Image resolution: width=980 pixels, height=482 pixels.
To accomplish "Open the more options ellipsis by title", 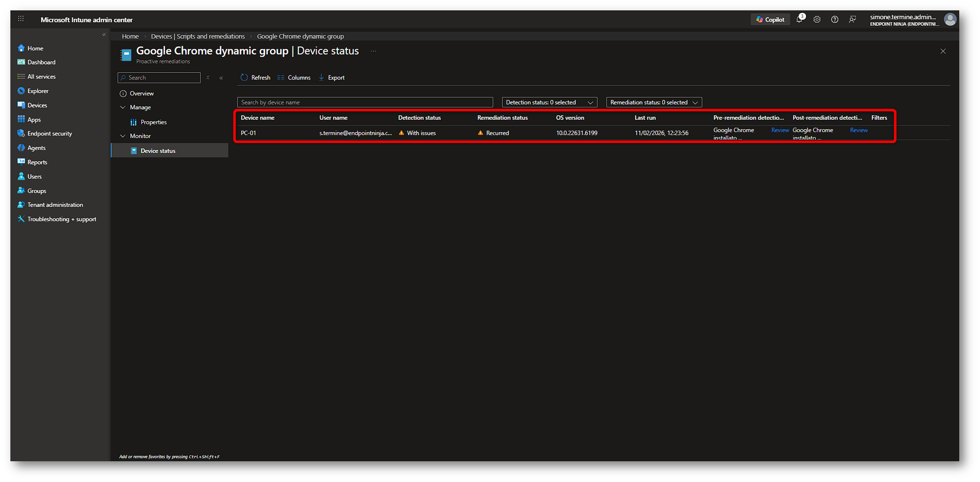I will pyautogui.click(x=373, y=51).
